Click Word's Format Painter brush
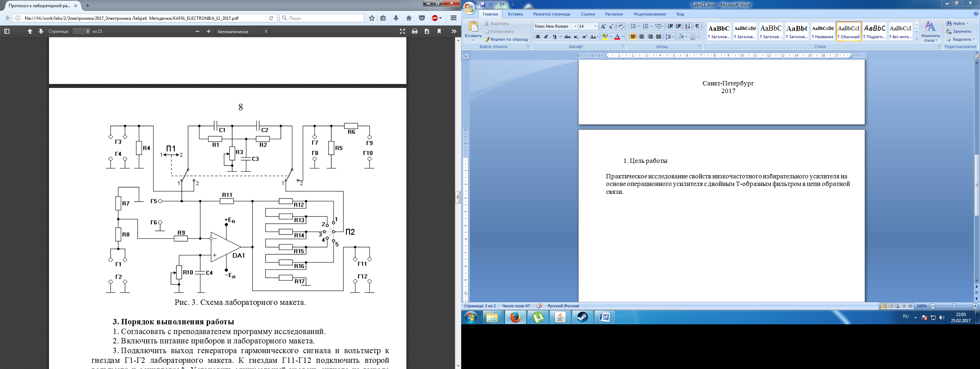Viewport: 980px width, 369px height. click(506, 39)
